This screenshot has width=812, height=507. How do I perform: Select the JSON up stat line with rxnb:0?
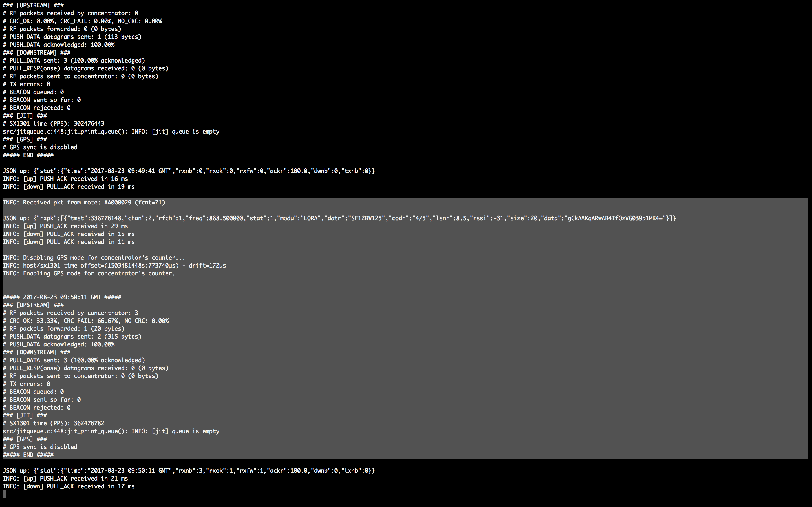click(x=188, y=171)
